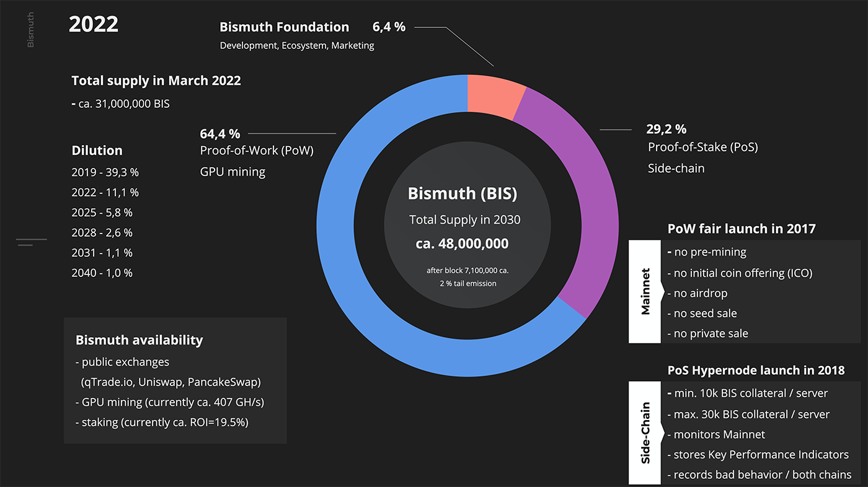Click the PoW fair launch in 2017 heading

pyautogui.click(x=741, y=229)
